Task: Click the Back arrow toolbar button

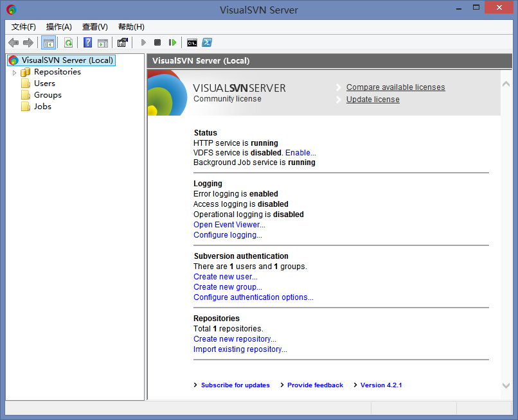Action: point(13,42)
